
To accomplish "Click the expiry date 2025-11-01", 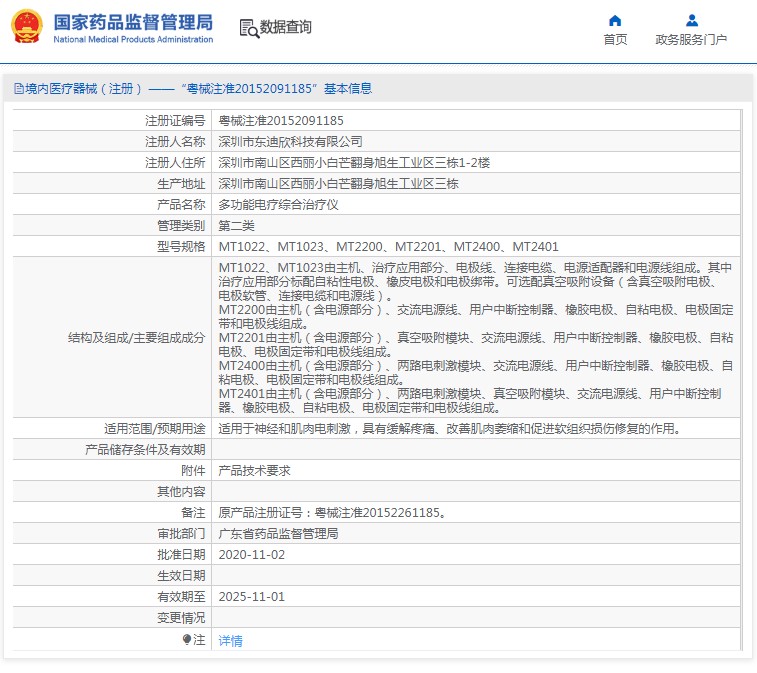I will point(251,596).
